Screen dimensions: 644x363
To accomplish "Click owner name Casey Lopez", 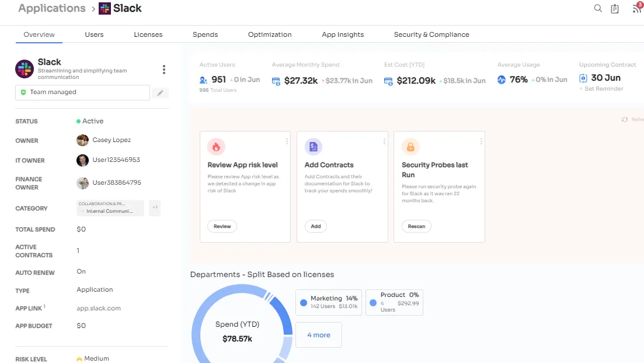I will pyautogui.click(x=112, y=140).
